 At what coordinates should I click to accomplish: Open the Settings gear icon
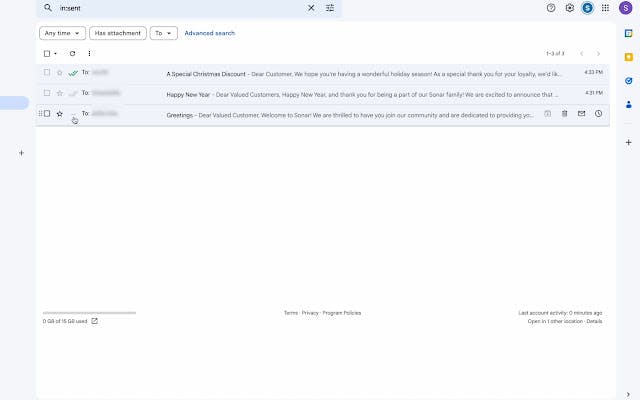[569, 8]
